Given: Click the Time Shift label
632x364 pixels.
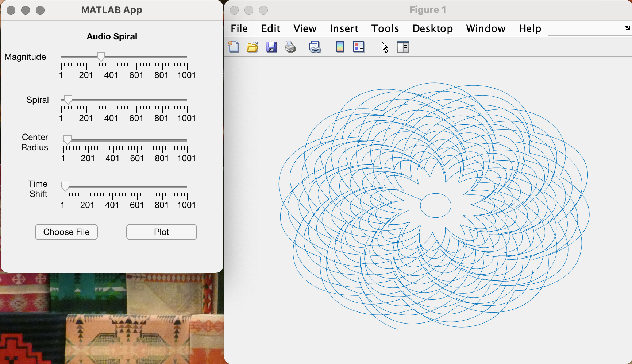Looking at the screenshot, I should tap(38, 189).
